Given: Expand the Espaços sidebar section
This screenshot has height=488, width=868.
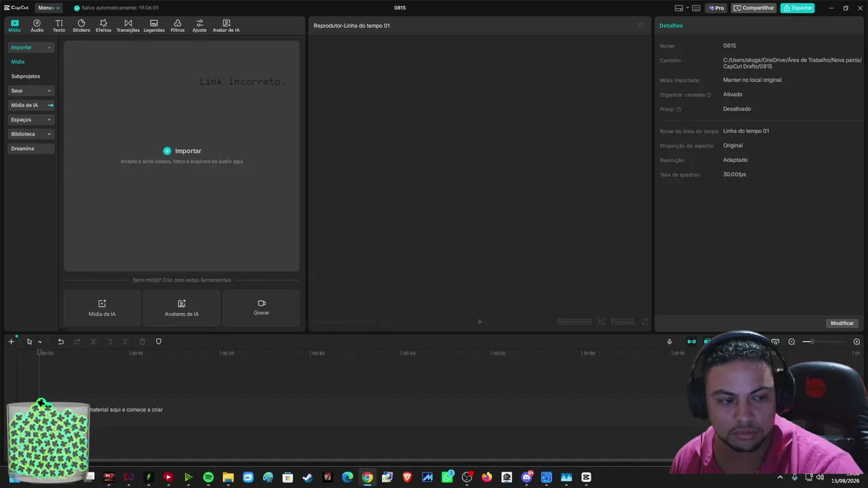Looking at the screenshot, I should [x=31, y=119].
